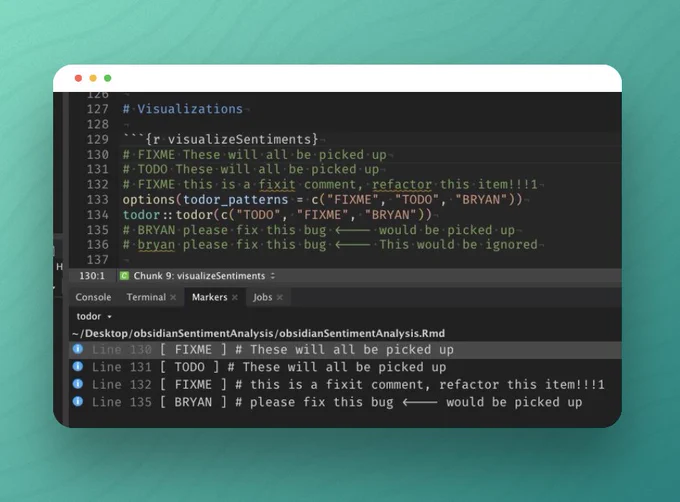
Task: Select the Line 132 FIXME fixit marker
Action: pos(345,385)
